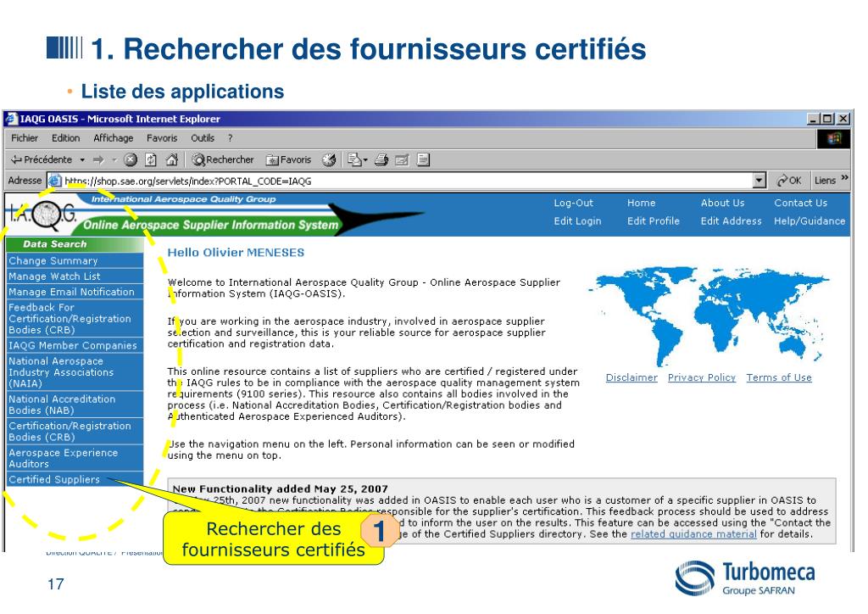This screenshot has width=868, height=614.
Task: Click the Précédente back arrow button
Action: pos(42,159)
